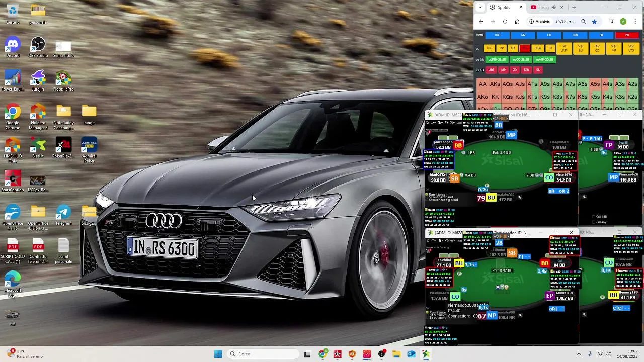644x362 pixels.
Task: Select the Jurojin desktop icon
Action: tap(38, 81)
